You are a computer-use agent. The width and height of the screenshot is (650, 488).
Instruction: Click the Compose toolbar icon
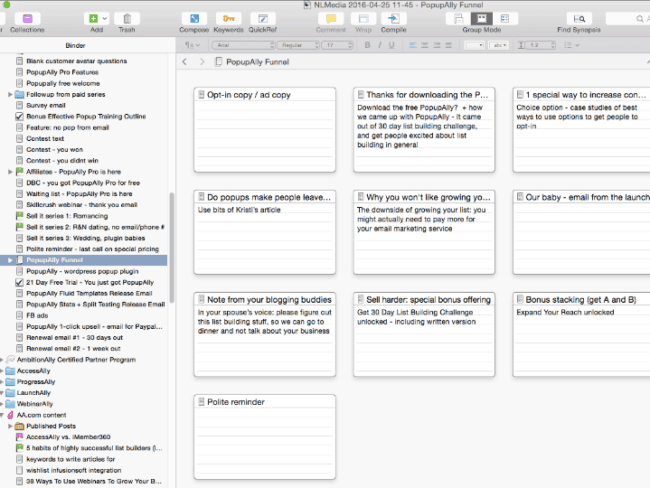(x=194, y=18)
